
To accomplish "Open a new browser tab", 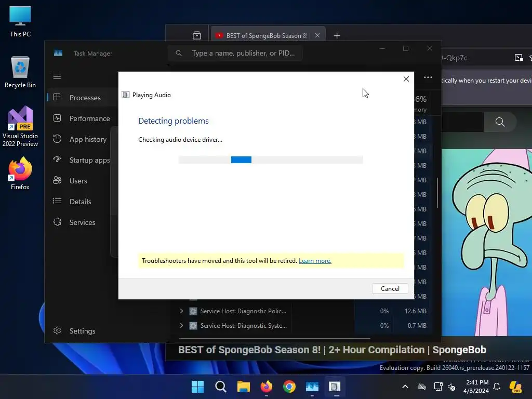I will [x=337, y=36].
